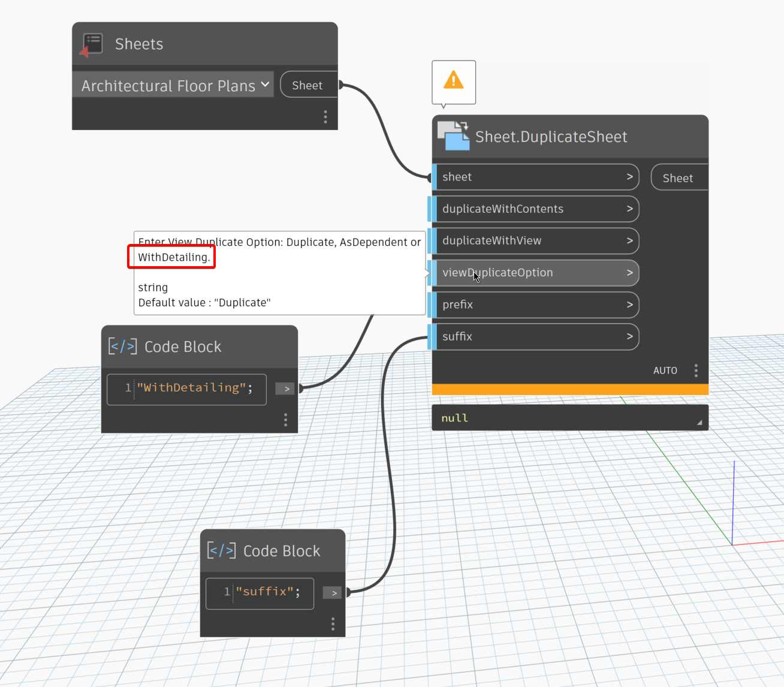
Task: Click the null preview result
Action: click(455, 418)
